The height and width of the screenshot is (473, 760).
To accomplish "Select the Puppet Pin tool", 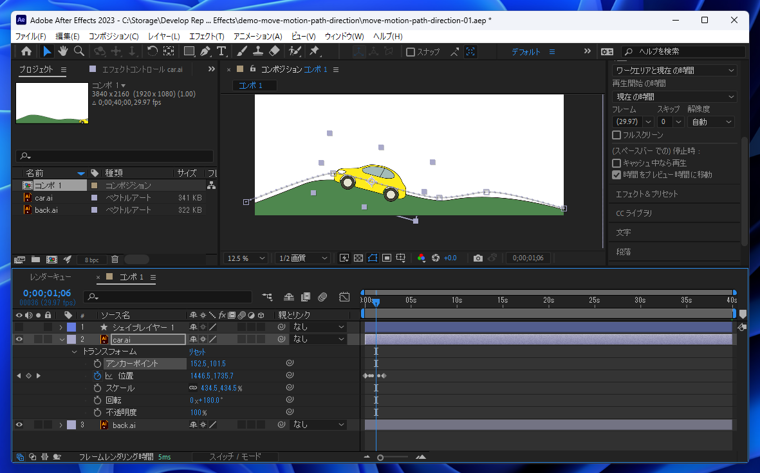I will click(x=314, y=51).
